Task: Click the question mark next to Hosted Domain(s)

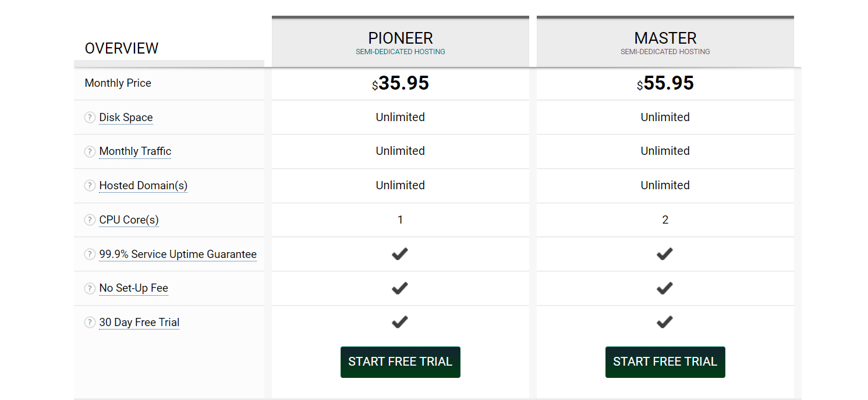Action: pyautogui.click(x=90, y=186)
